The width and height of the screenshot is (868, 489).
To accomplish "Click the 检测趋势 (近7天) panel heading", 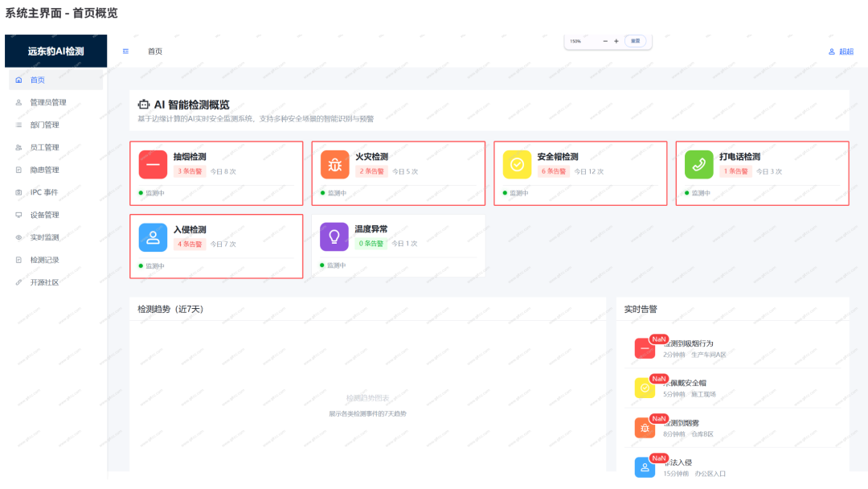I will pyautogui.click(x=170, y=309).
